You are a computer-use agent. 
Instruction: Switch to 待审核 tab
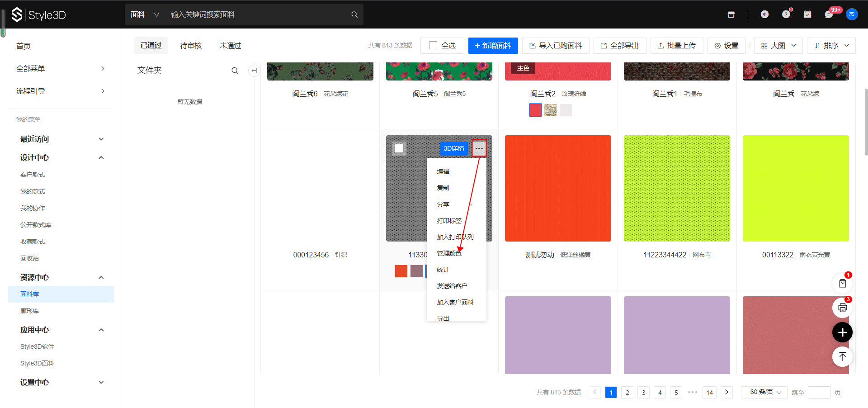(x=191, y=46)
